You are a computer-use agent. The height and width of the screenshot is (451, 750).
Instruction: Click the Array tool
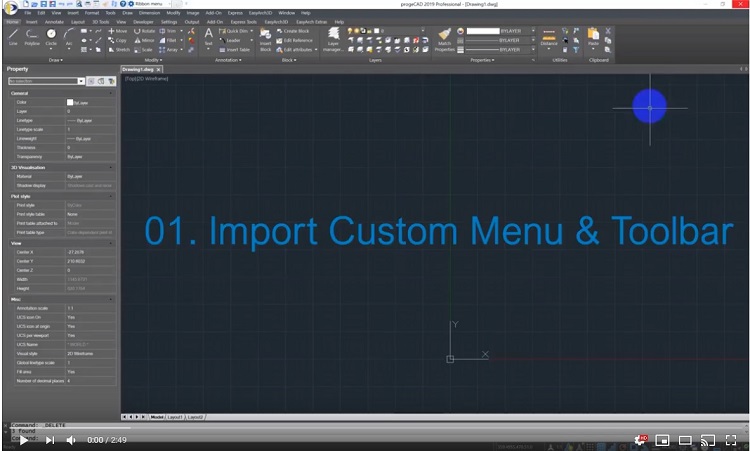point(169,49)
